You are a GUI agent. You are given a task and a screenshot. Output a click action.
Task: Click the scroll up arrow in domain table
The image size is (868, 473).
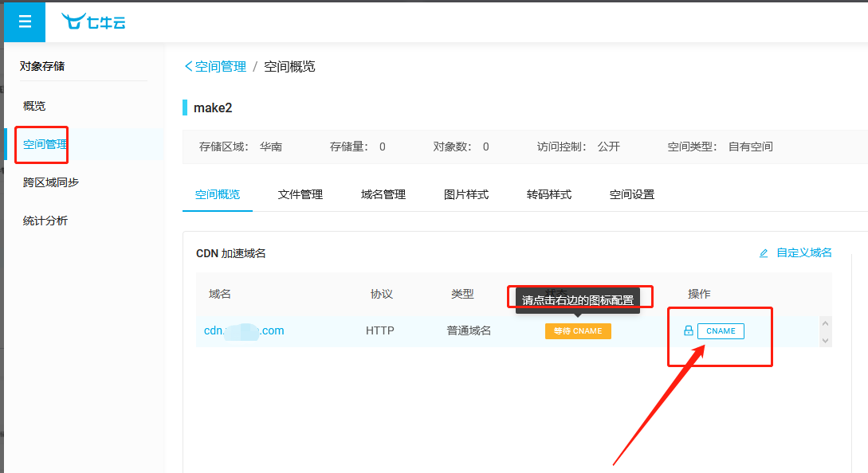coord(826,323)
